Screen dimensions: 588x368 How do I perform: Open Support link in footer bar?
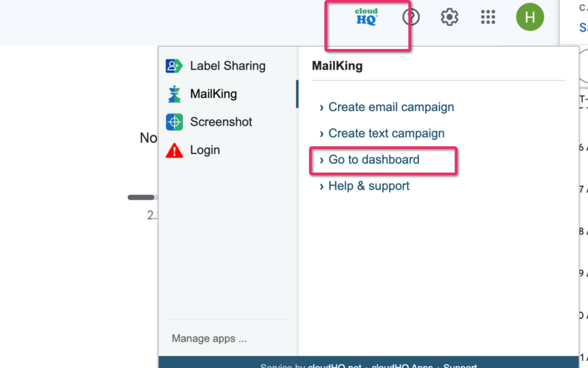click(460, 365)
